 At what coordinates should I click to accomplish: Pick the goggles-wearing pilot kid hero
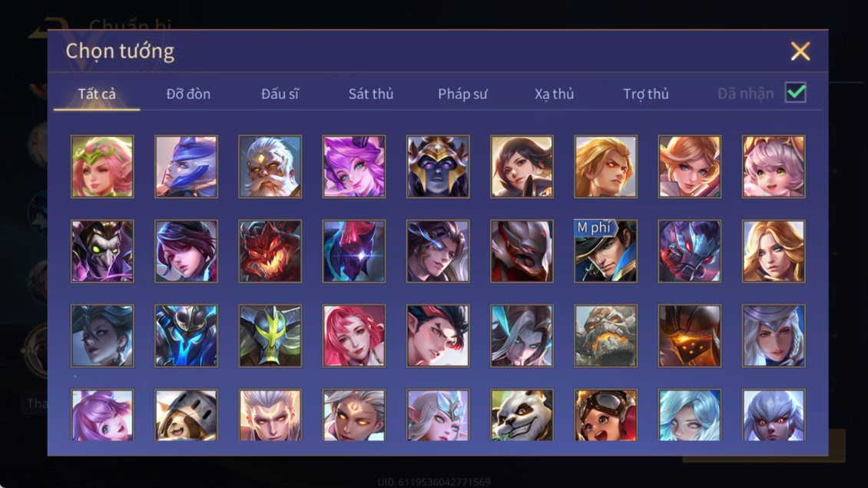605,415
